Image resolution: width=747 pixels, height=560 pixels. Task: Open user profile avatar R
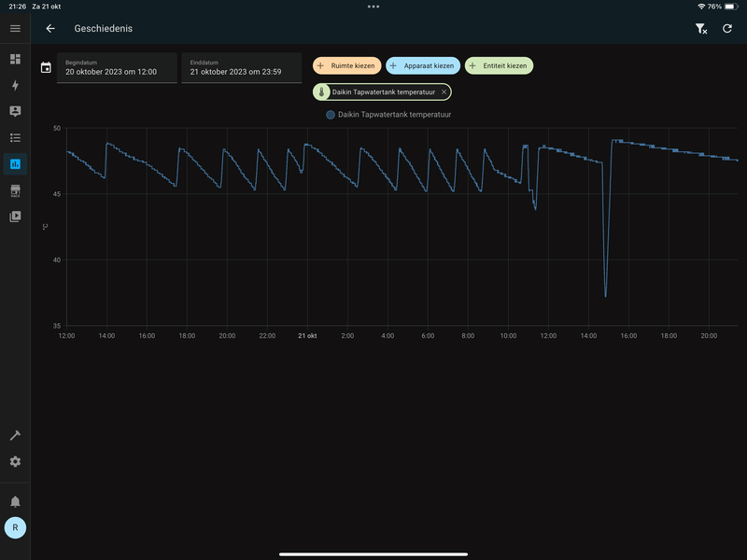[15, 527]
